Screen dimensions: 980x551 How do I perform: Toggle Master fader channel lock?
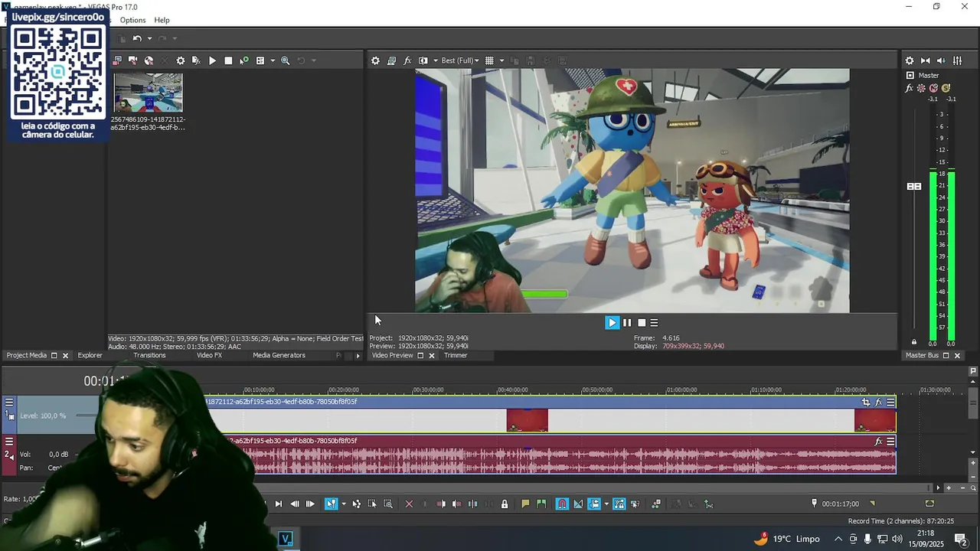point(914,342)
